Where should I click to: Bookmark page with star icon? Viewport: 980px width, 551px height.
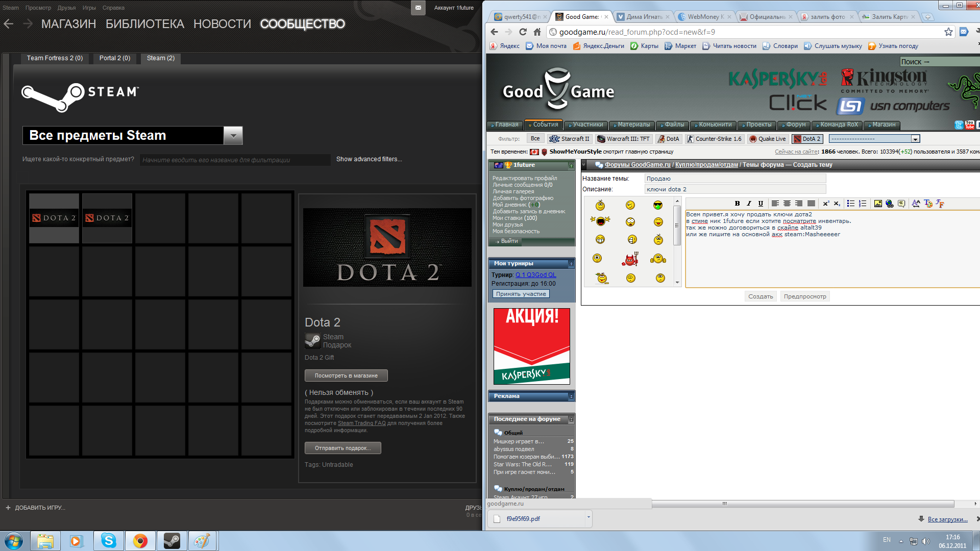948,32
